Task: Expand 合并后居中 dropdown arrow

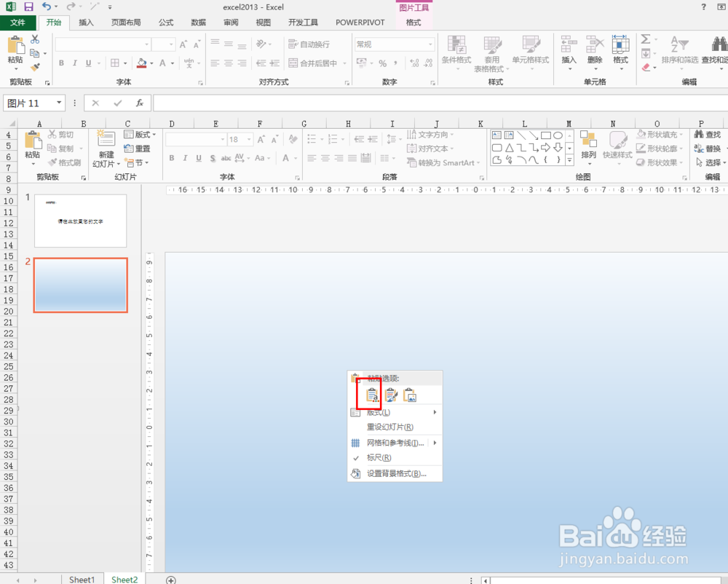Action: (344, 63)
